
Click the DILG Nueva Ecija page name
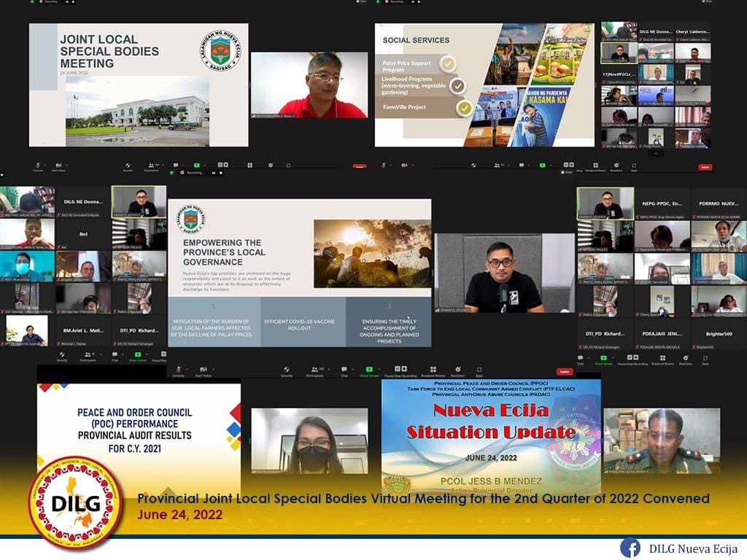693,549
